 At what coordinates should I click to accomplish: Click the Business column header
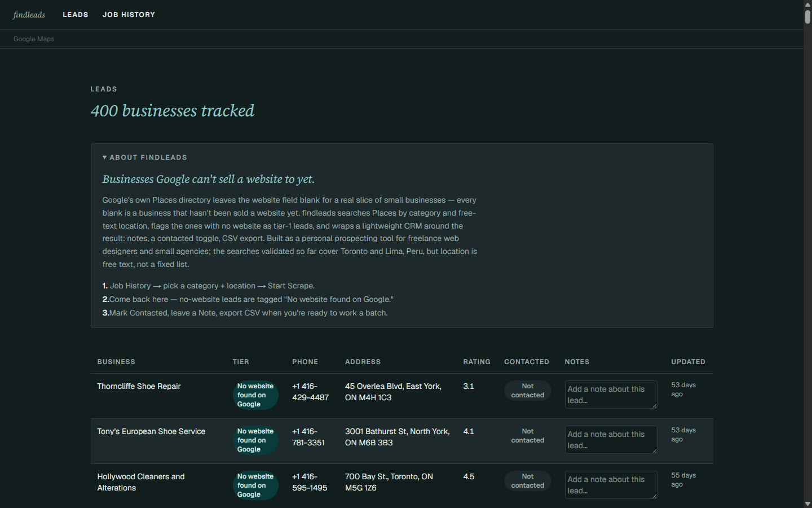116,362
